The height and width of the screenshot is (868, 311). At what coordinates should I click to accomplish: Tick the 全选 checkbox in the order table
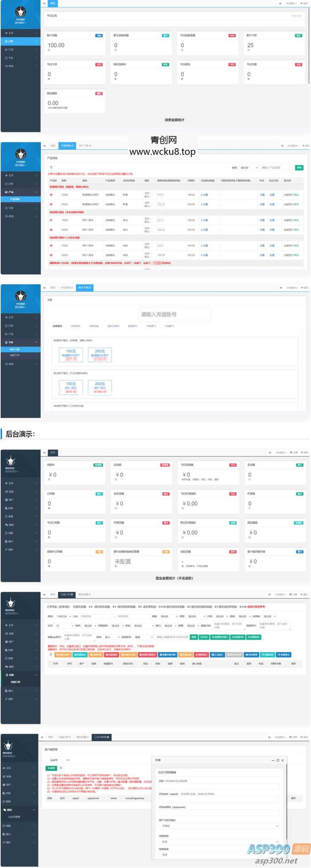pyautogui.click(x=51, y=664)
